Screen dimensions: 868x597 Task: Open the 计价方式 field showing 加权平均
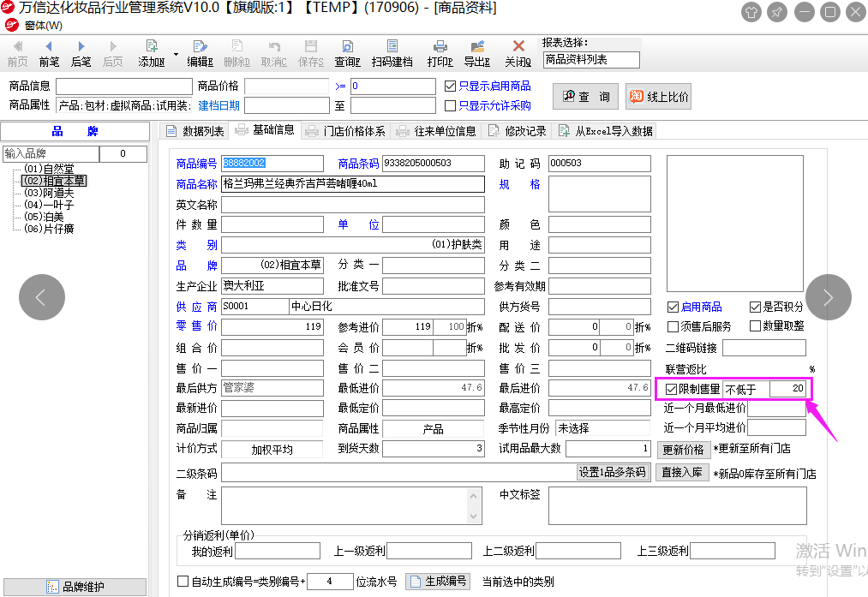(272, 450)
